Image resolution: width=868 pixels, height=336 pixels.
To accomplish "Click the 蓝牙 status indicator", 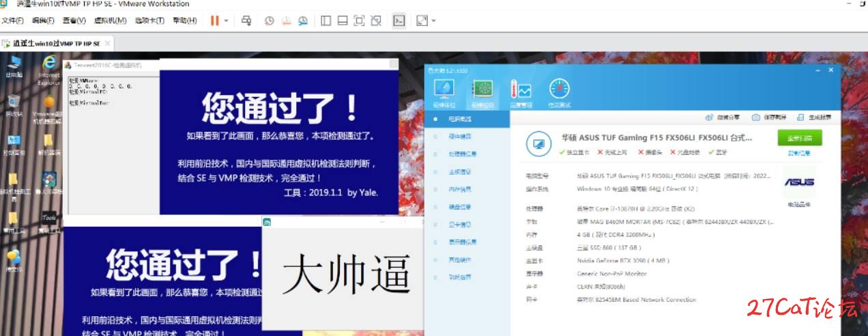I will (x=717, y=152).
